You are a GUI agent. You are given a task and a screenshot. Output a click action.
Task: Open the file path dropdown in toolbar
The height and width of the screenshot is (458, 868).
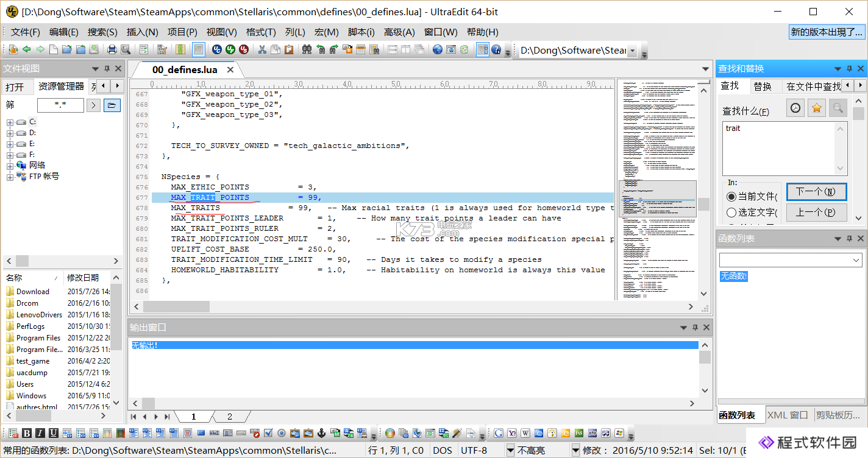(632, 51)
